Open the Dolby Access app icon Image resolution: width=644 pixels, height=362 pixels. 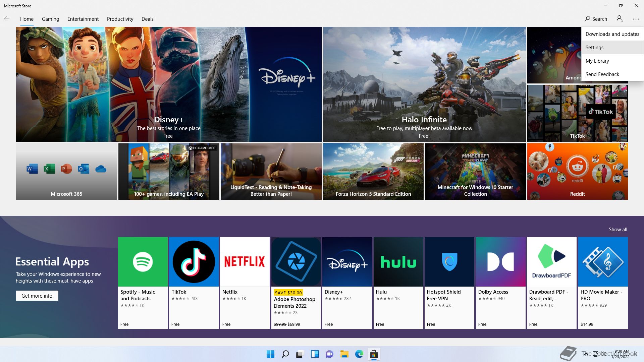pyautogui.click(x=501, y=262)
